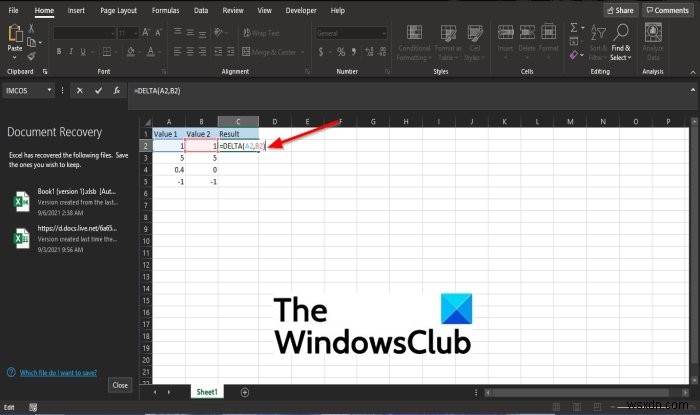This screenshot has width=700, height=415.
Task: Click Accounting Number Format dollar icon
Action: coord(321,52)
